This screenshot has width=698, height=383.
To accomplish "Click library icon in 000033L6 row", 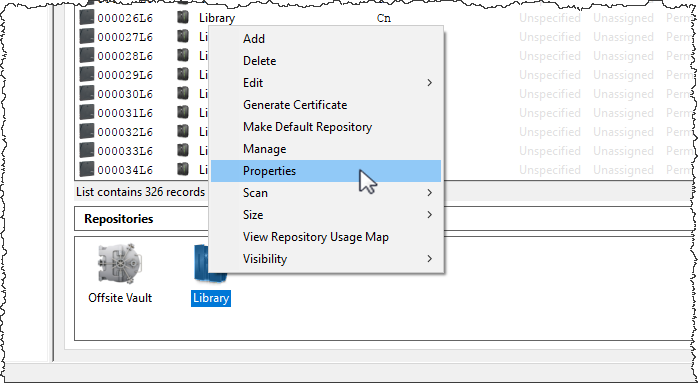I will pos(183,151).
